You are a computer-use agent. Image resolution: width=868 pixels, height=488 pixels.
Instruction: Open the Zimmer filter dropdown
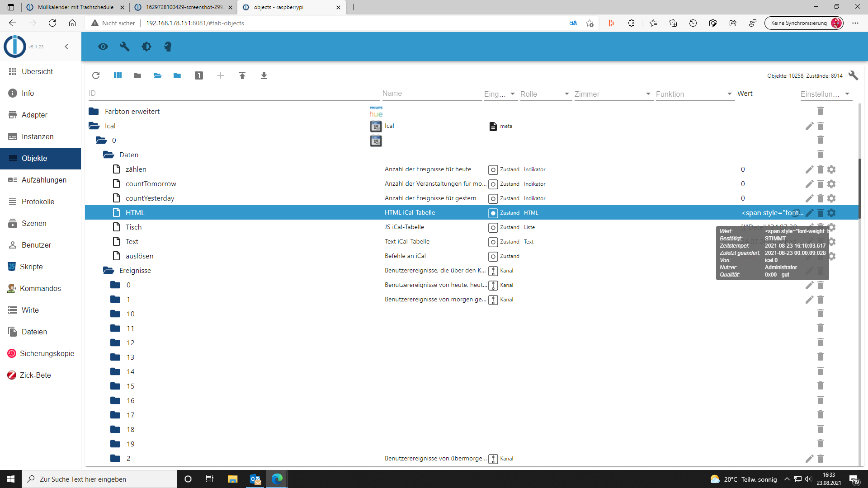click(x=648, y=94)
